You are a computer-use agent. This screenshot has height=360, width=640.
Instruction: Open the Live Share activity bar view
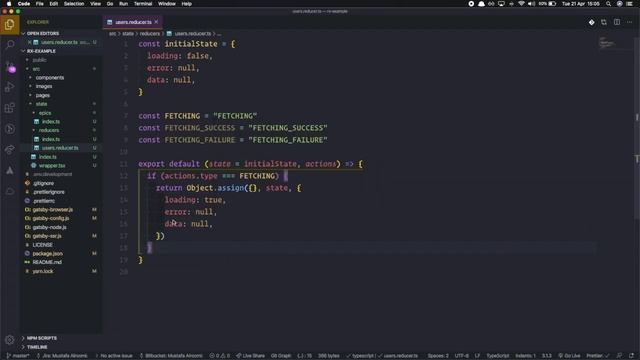point(10,150)
